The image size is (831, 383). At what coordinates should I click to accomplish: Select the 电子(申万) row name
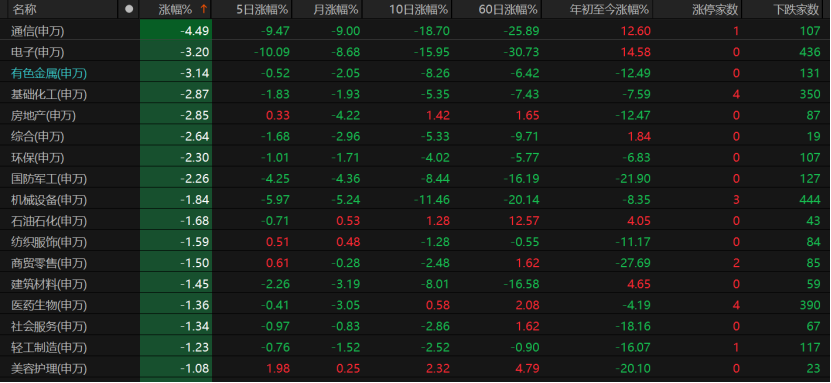tap(38, 52)
